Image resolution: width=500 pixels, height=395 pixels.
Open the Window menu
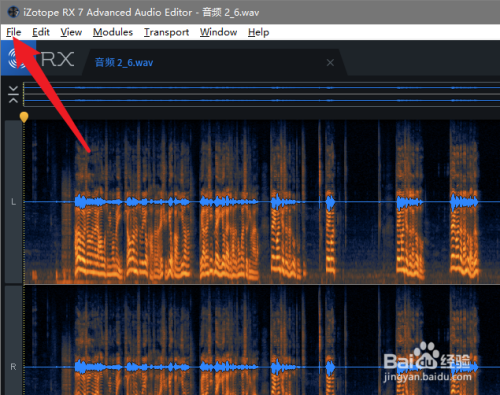(218, 32)
